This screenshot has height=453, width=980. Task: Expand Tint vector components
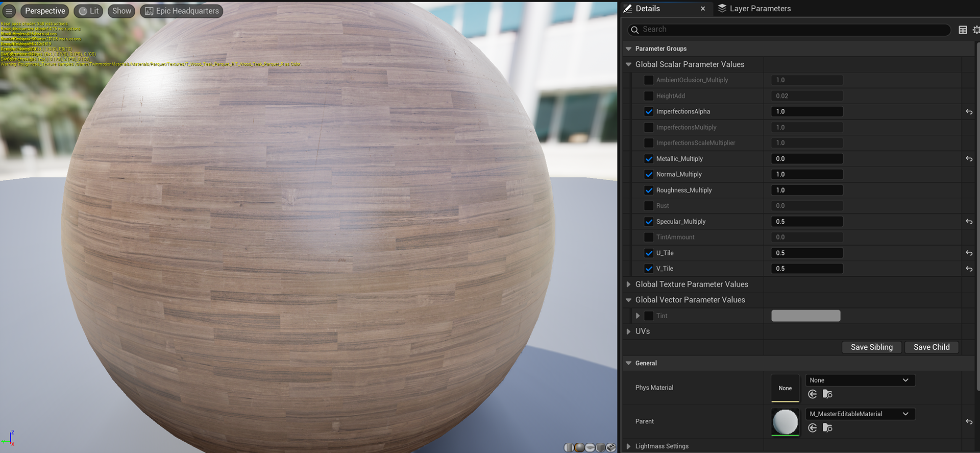tap(638, 316)
